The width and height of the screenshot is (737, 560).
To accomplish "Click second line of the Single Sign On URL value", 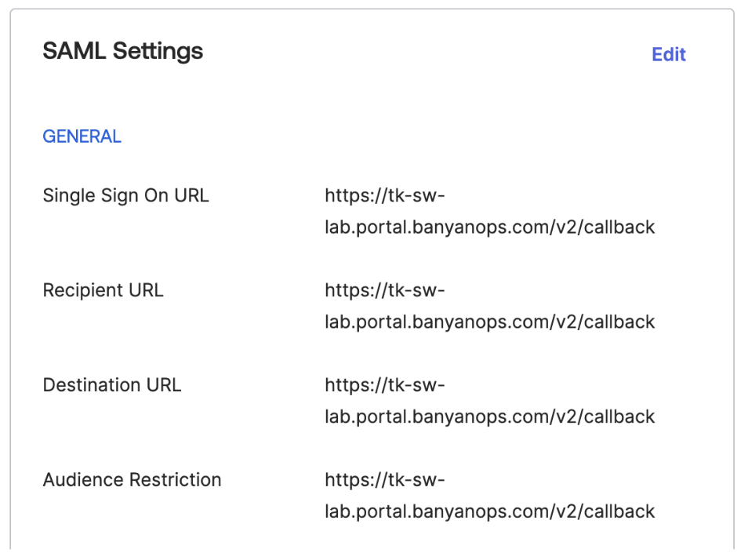I will click(x=489, y=227).
